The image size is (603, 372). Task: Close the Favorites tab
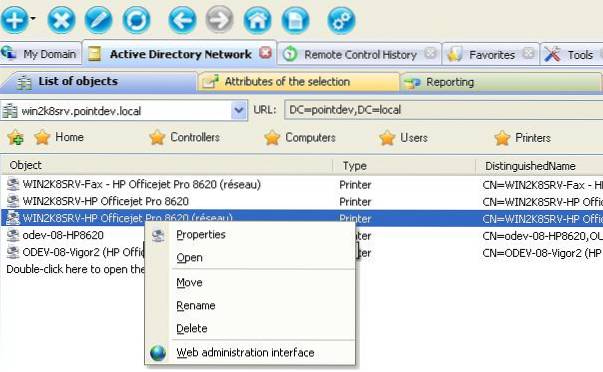(529, 53)
